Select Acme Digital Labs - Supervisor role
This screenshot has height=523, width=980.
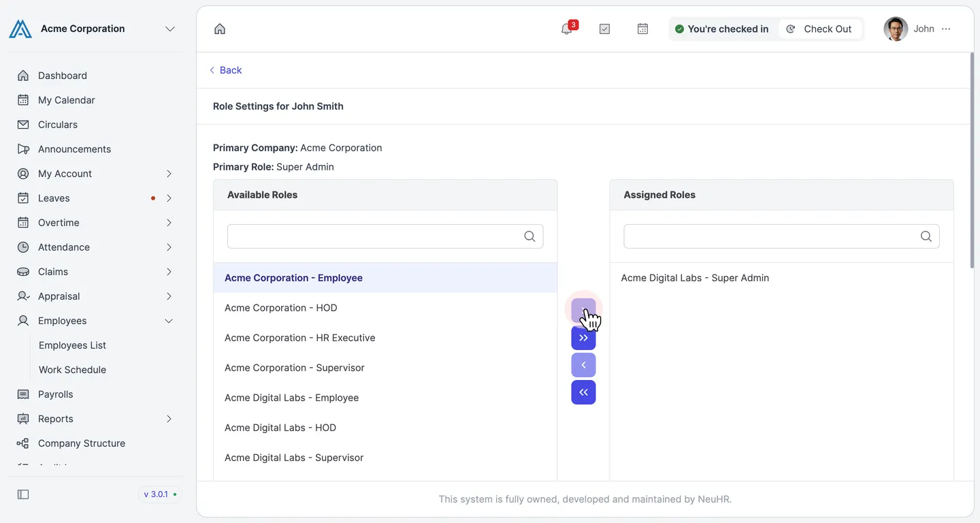(x=385, y=458)
